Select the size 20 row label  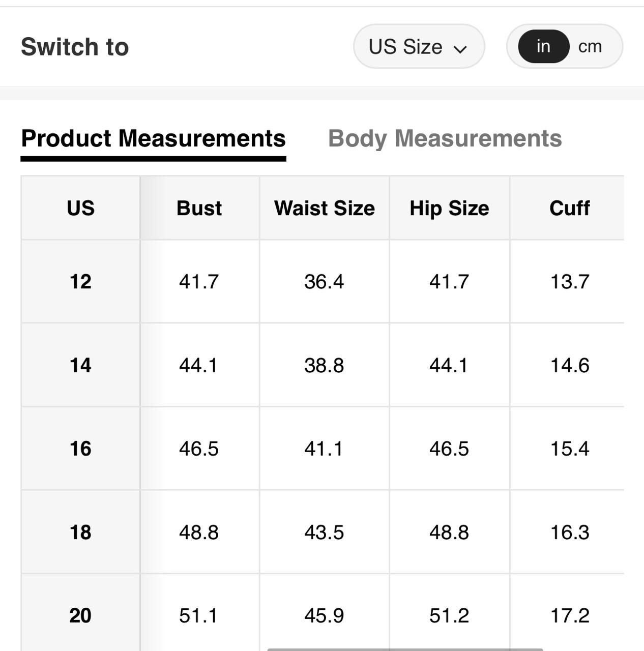coord(80,615)
